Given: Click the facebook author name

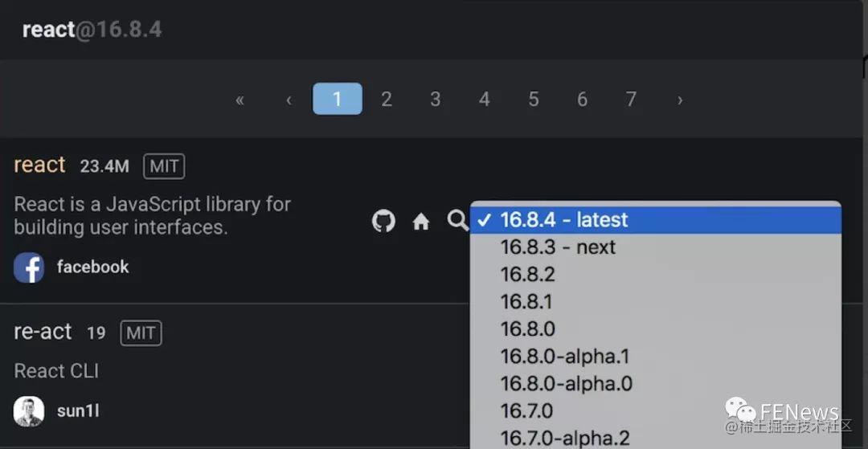Looking at the screenshot, I should pos(93,267).
